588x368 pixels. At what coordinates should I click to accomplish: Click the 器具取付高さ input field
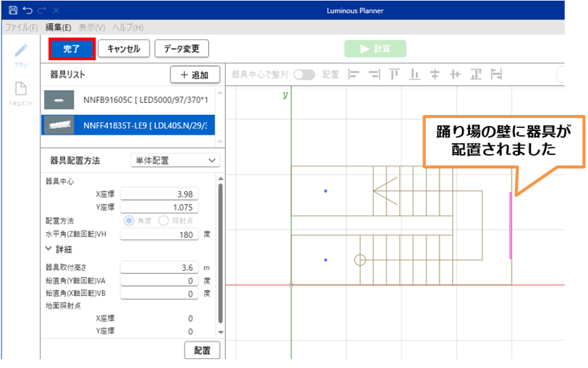[160, 267]
